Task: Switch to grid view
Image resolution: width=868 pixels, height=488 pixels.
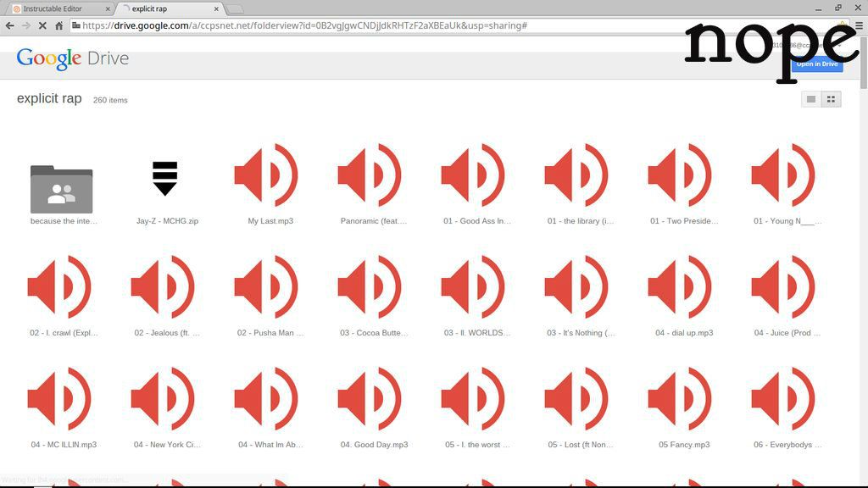Action: pyautogui.click(x=831, y=100)
